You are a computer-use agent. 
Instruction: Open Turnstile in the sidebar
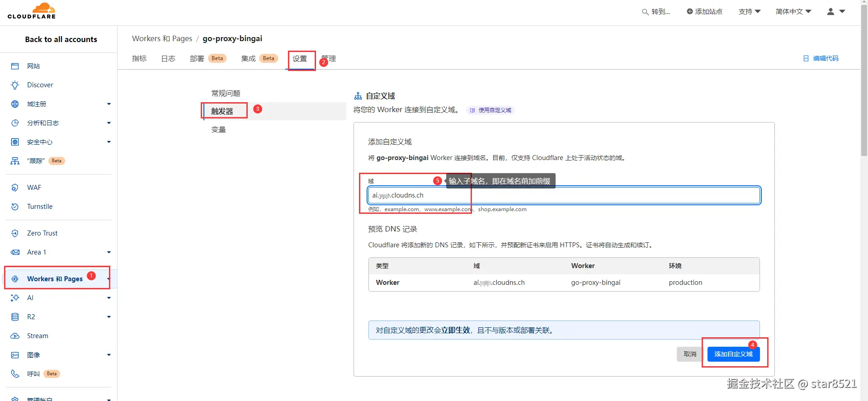(40, 207)
